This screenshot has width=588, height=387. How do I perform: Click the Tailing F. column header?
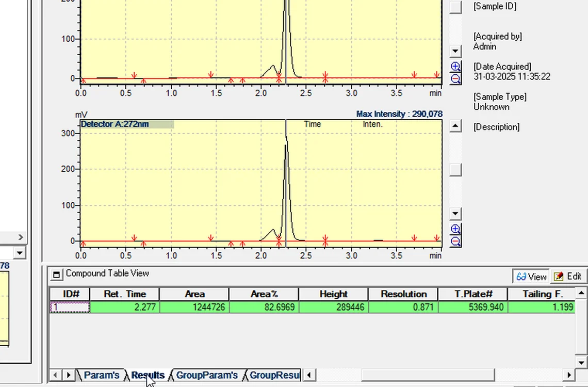[542, 294]
